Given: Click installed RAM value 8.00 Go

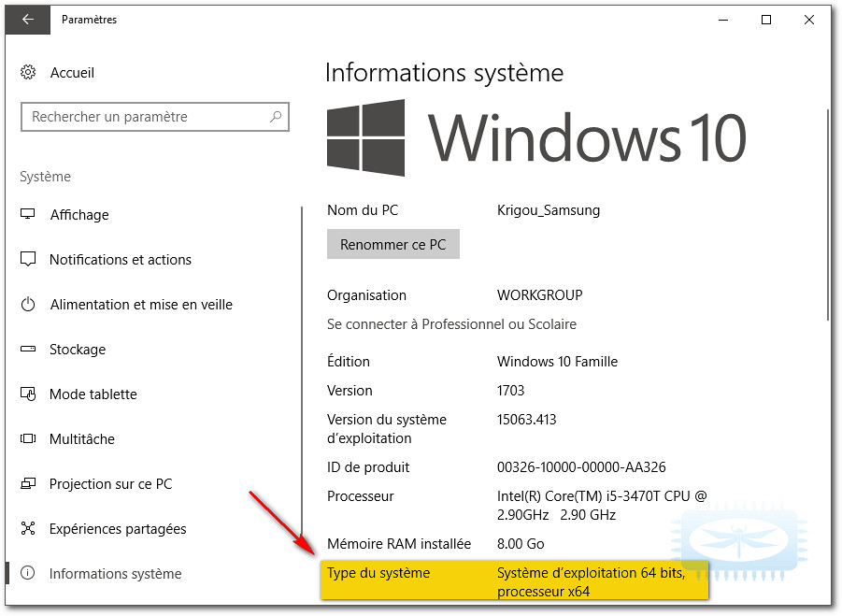Looking at the screenshot, I should tap(521, 544).
